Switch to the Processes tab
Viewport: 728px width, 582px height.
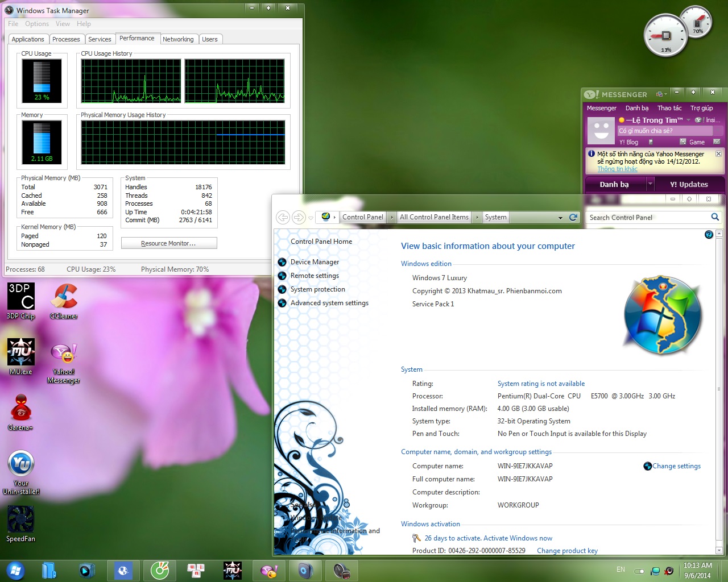[66, 39]
